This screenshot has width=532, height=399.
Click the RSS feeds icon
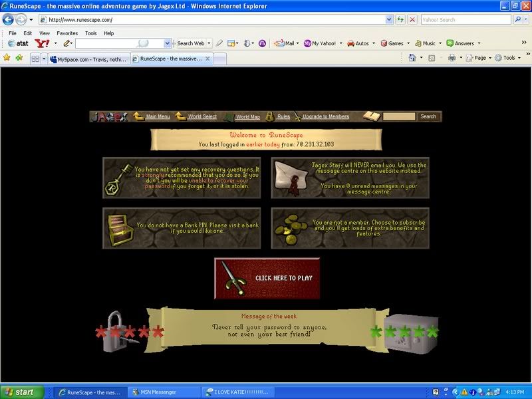432,58
